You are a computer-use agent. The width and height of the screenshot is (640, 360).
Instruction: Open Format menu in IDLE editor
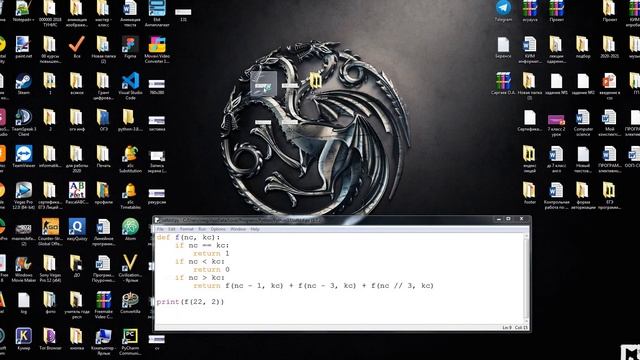tap(187, 229)
